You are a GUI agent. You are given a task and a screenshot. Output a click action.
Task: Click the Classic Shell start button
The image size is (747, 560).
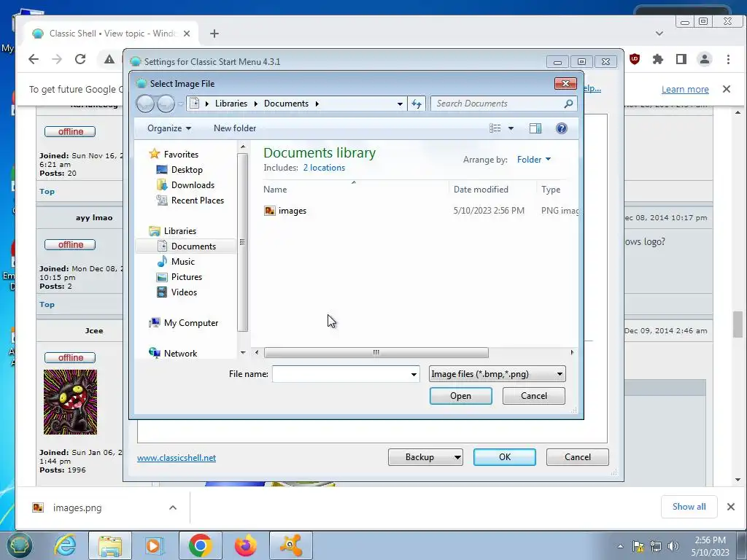point(20,545)
